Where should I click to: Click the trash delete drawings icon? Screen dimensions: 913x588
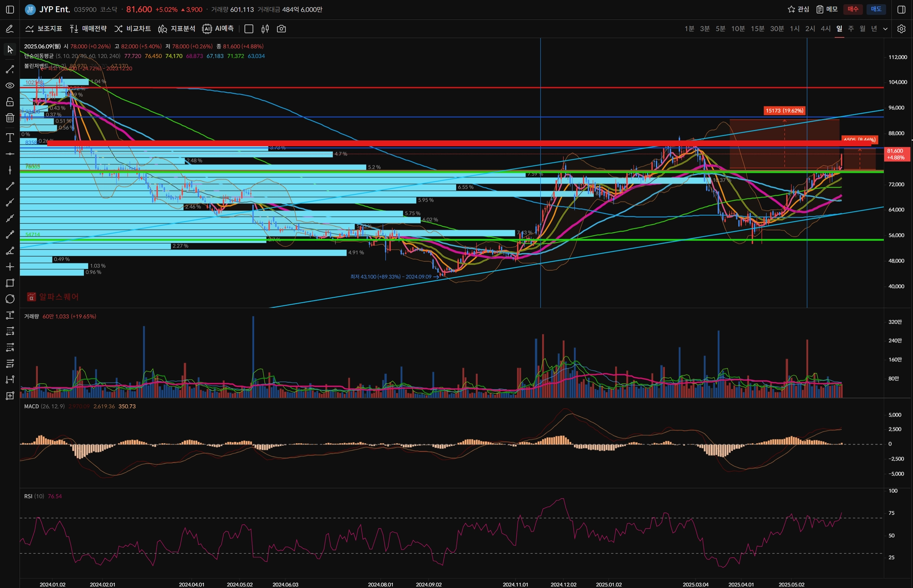[x=10, y=118]
